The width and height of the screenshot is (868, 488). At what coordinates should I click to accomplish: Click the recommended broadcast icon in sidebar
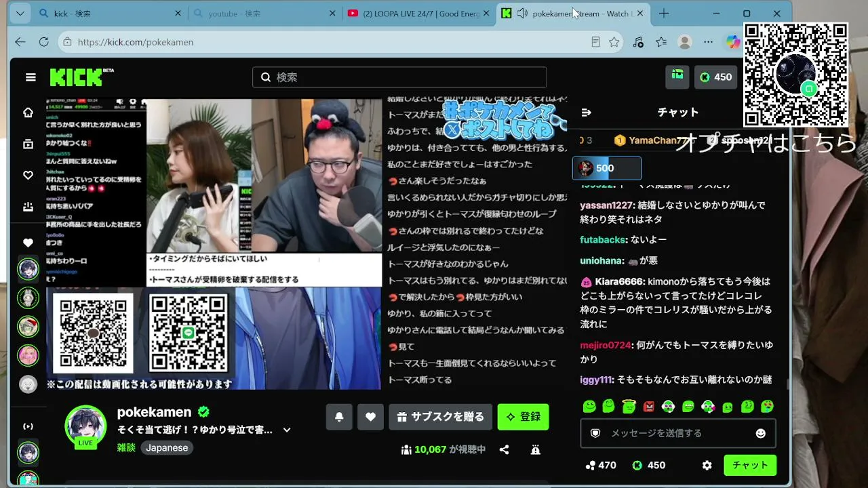pyautogui.click(x=28, y=426)
